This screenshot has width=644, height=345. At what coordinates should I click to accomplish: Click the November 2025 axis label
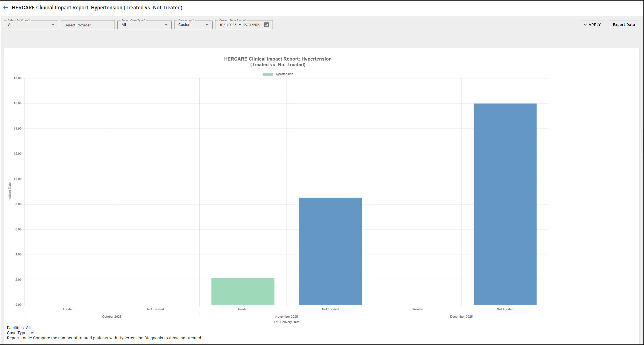click(x=286, y=317)
